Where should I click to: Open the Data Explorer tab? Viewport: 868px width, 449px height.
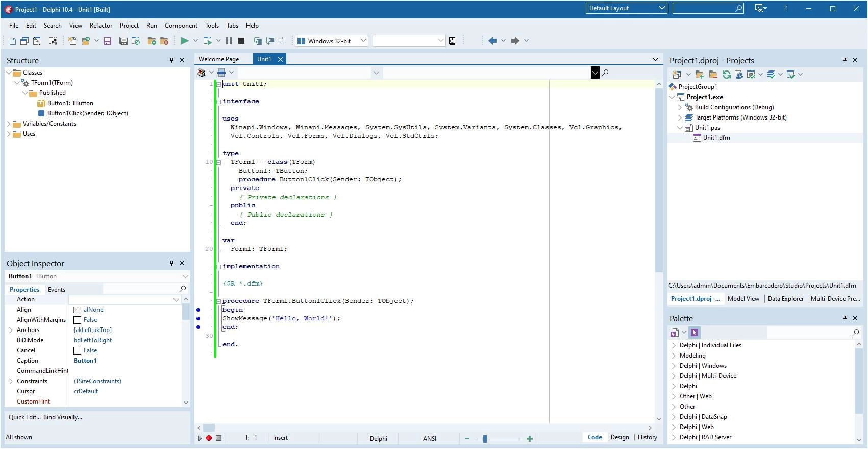(785, 299)
